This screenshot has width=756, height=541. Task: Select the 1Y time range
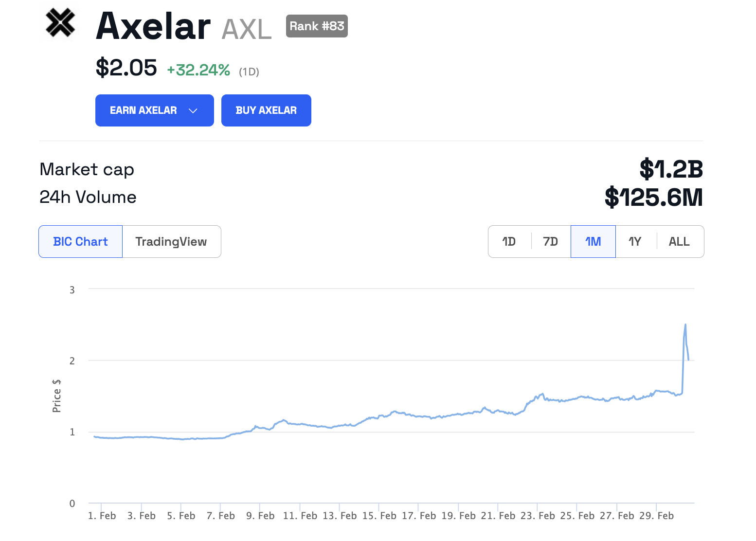(635, 242)
